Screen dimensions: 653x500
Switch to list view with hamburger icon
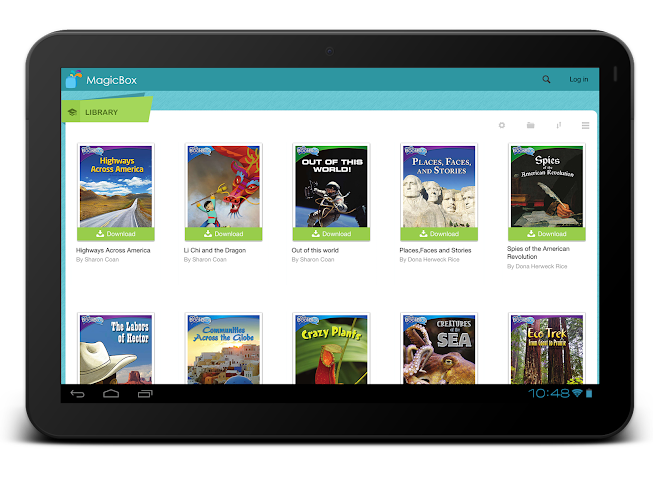click(585, 125)
